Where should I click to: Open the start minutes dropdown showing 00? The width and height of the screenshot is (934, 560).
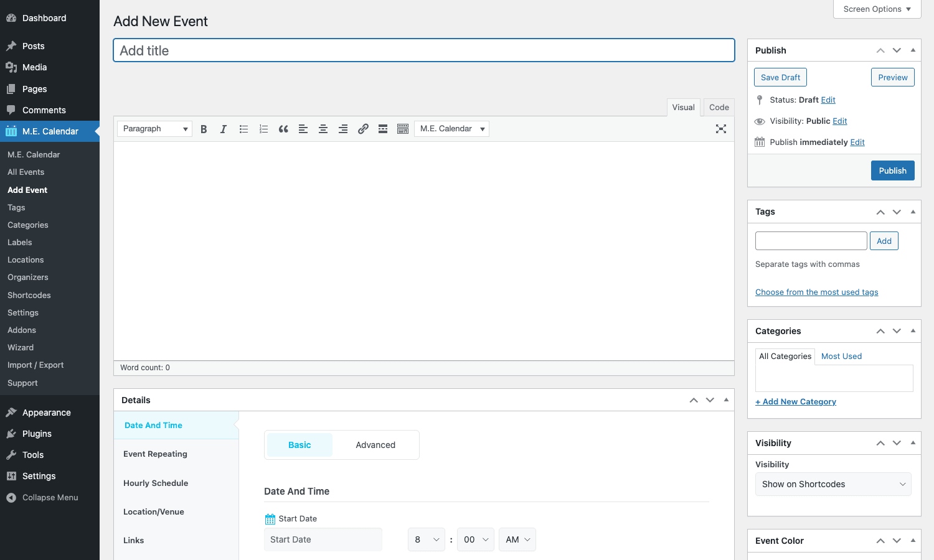476,539
